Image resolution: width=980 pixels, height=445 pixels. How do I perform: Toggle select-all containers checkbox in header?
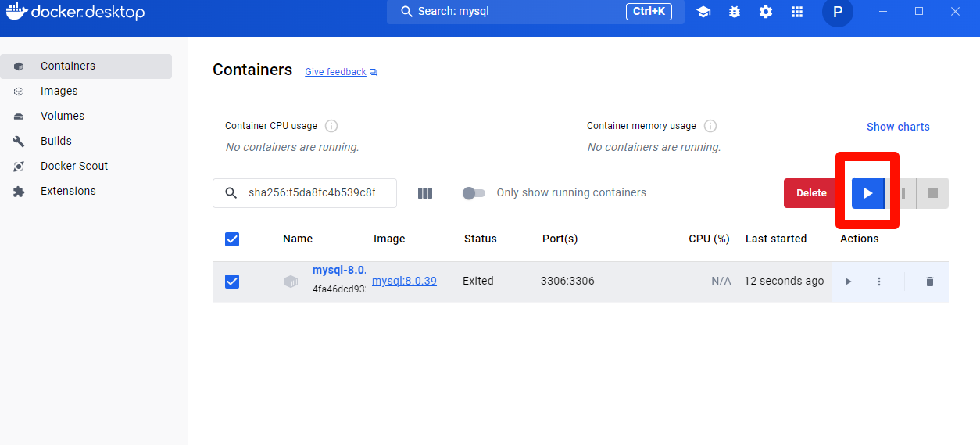tap(232, 239)
